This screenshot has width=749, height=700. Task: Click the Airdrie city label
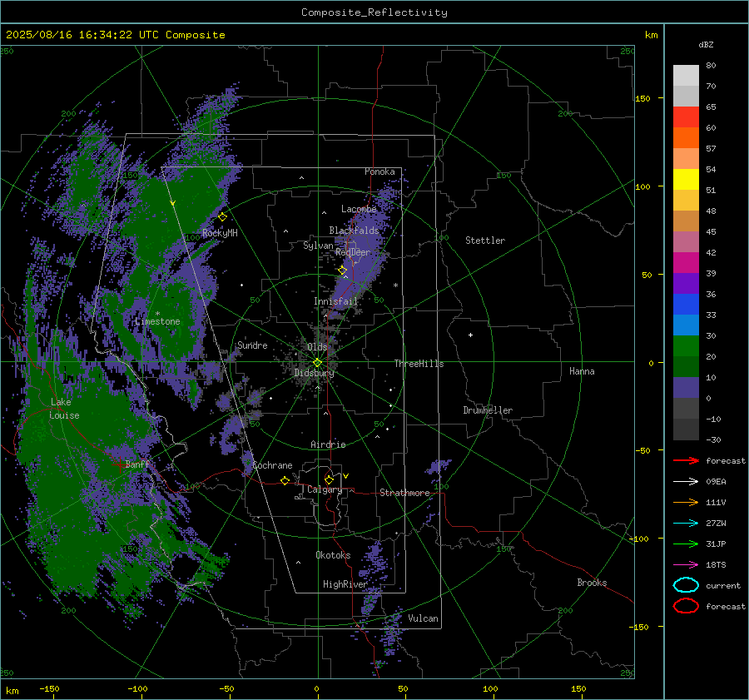328,444
